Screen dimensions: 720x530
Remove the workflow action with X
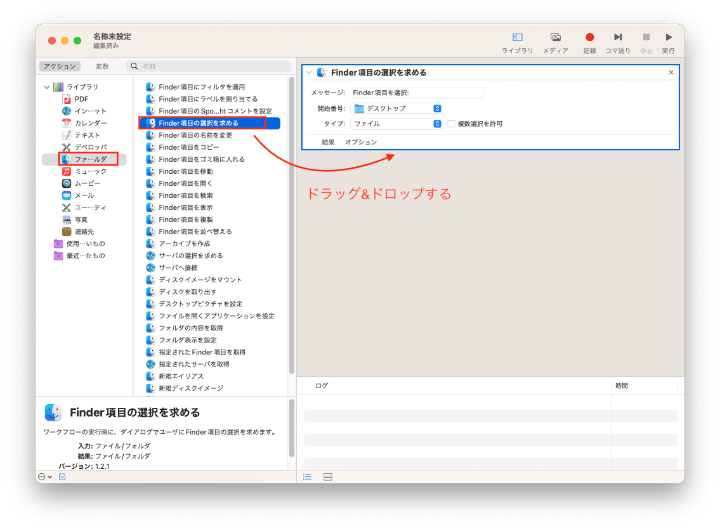pos(671,73)
